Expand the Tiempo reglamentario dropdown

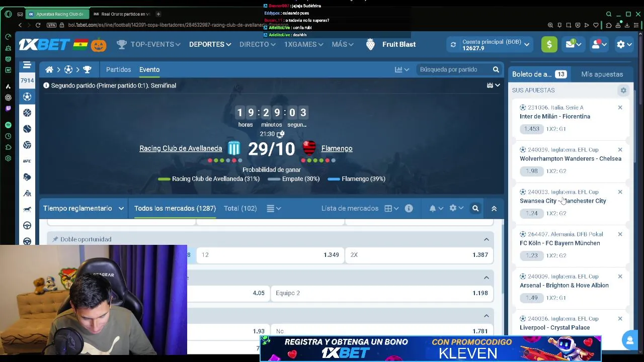[84, 208]
